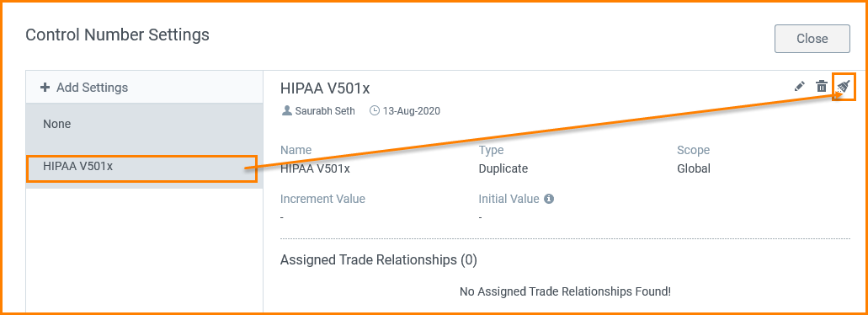Close the Control Number Settings dialog
This screenshot has height=315, width=868.
812,39
